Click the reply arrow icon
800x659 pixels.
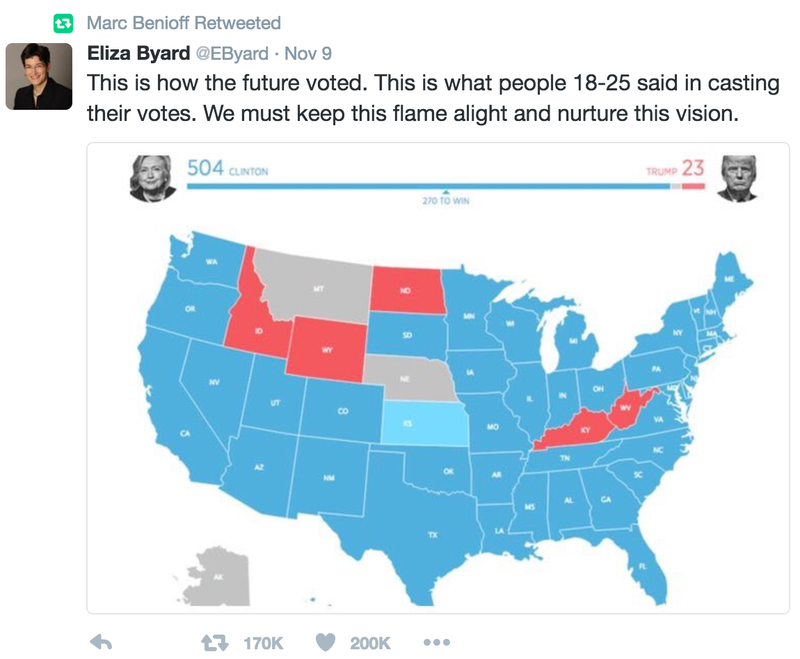pyautogui.click(x=101, y=642)
